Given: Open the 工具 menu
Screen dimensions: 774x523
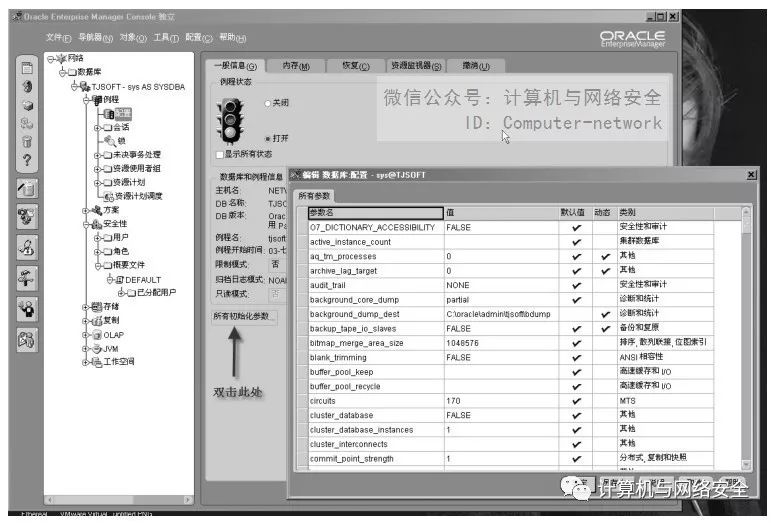Looking at the screenshot, I should click(166, 37).
